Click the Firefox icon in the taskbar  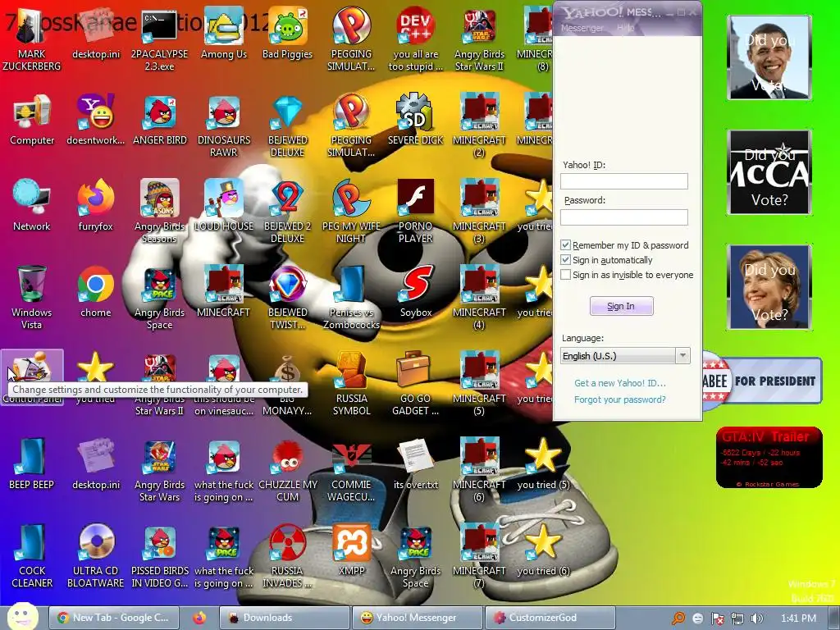click(199, 618)
